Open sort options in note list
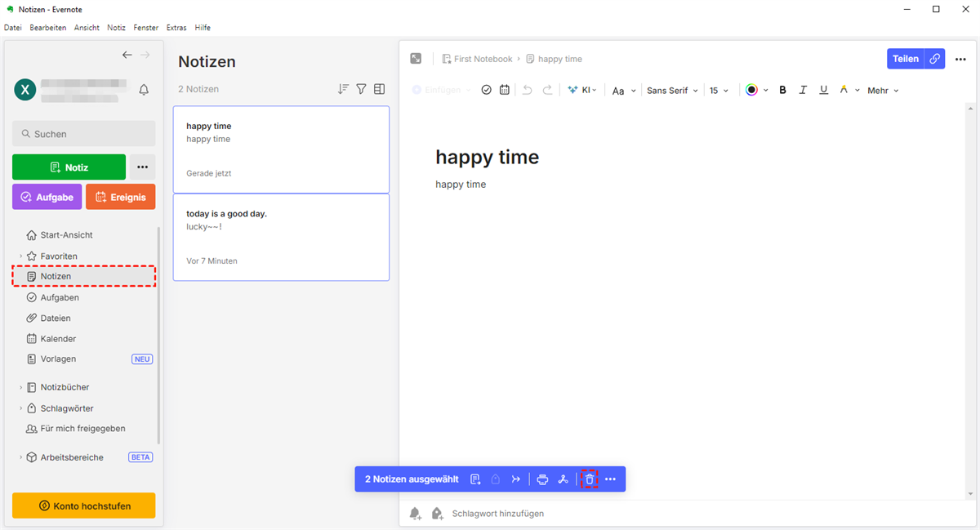The width and height of the screenshot is (980, 530). [343, 89]
